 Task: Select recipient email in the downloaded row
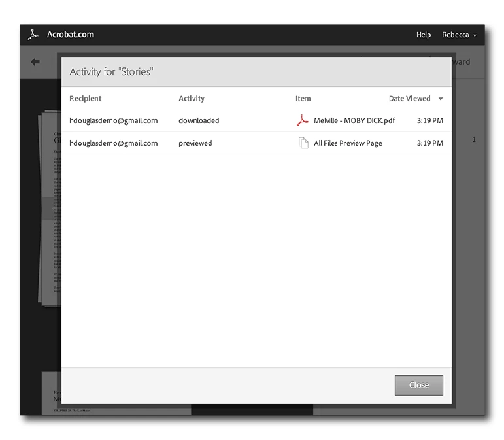[x=114, y=120]
